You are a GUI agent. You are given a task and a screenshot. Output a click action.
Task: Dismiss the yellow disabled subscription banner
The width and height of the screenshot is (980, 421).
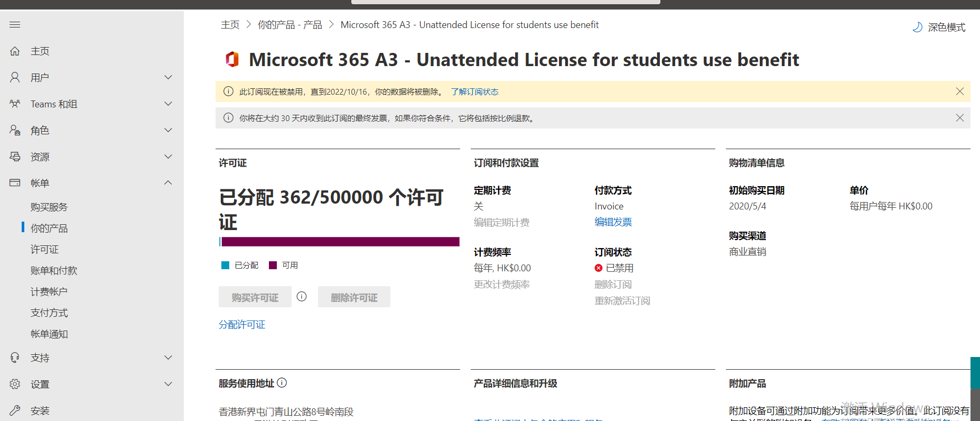coord(960,91)
